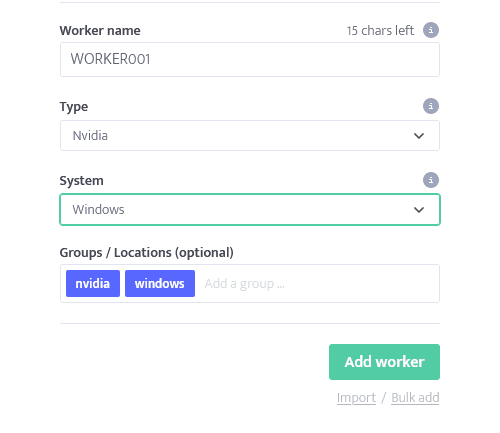Click the Type field label
The width and height of the screenshot is (500, 433).
point(74,107)
